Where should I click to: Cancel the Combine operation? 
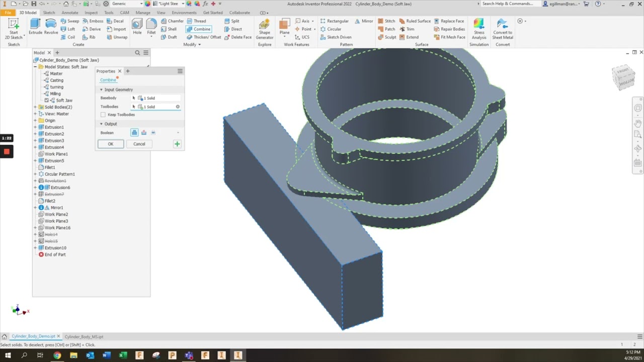coord(139,144)
